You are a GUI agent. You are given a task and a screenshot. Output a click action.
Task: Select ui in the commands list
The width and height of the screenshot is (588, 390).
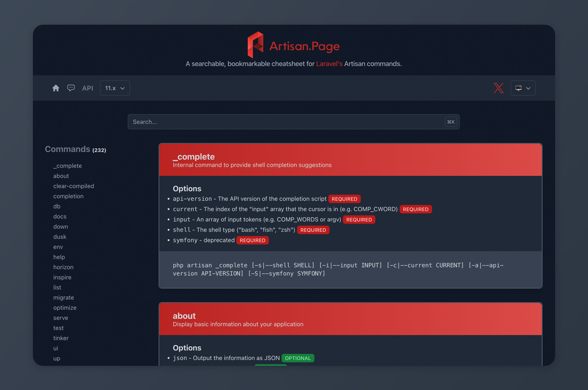tap(56, 348)
